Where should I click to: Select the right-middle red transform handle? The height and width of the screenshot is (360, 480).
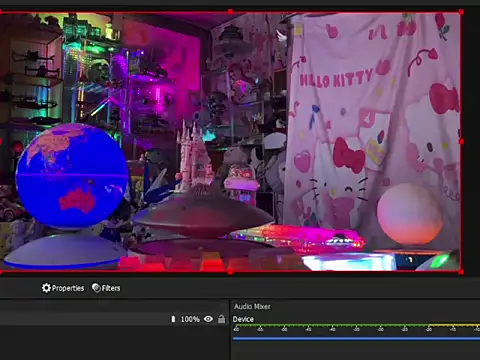pos(461,142)
